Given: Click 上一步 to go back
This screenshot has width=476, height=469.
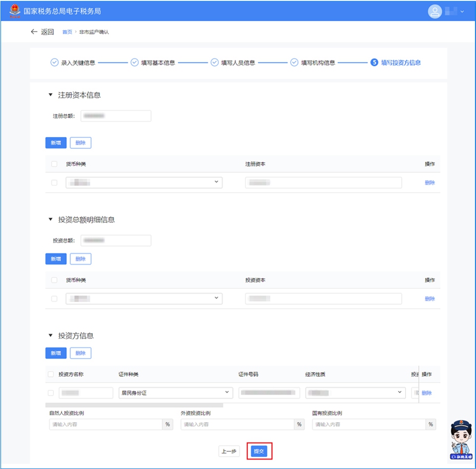Looking at the screenshot, I should pyautogui.click(x=229, y=451).
